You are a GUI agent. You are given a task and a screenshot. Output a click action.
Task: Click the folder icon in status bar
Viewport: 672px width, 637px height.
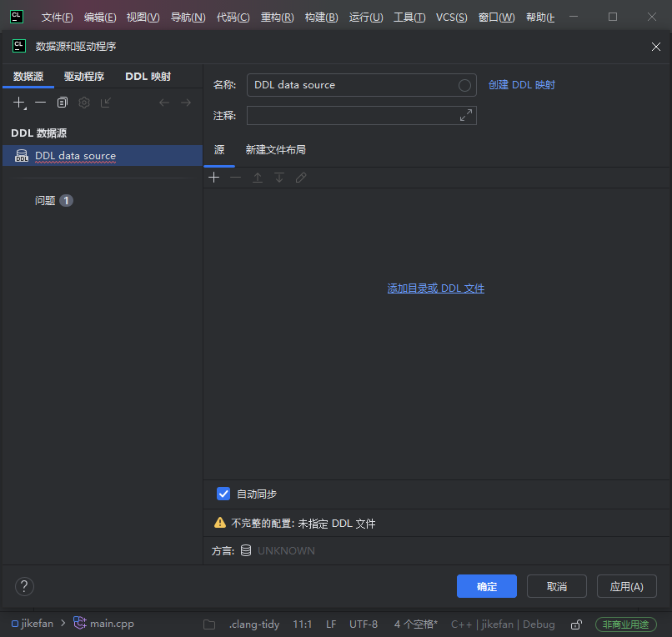(209, 624)
